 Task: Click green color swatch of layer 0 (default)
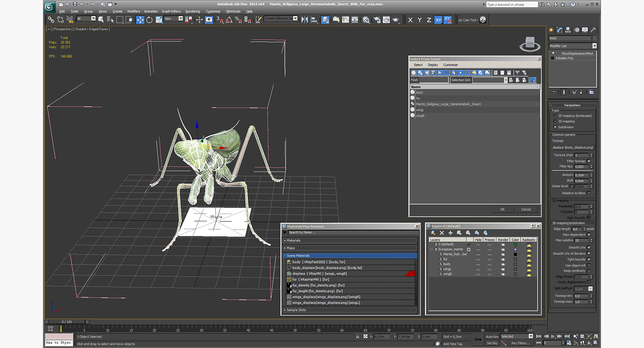click(515, 244)
